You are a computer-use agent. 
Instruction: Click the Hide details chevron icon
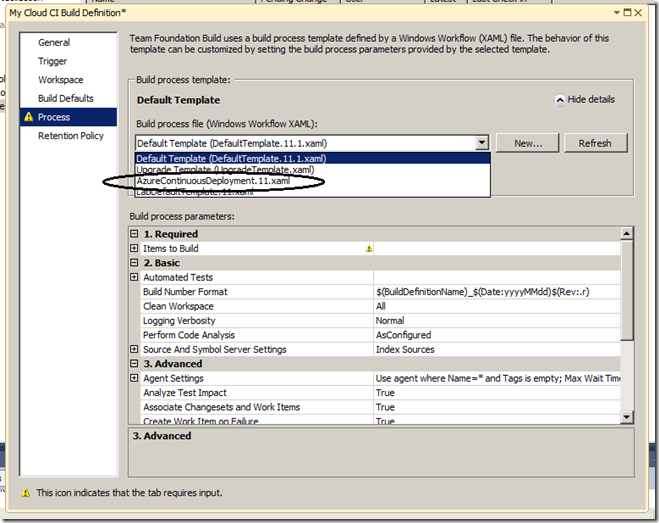(560, 100)
